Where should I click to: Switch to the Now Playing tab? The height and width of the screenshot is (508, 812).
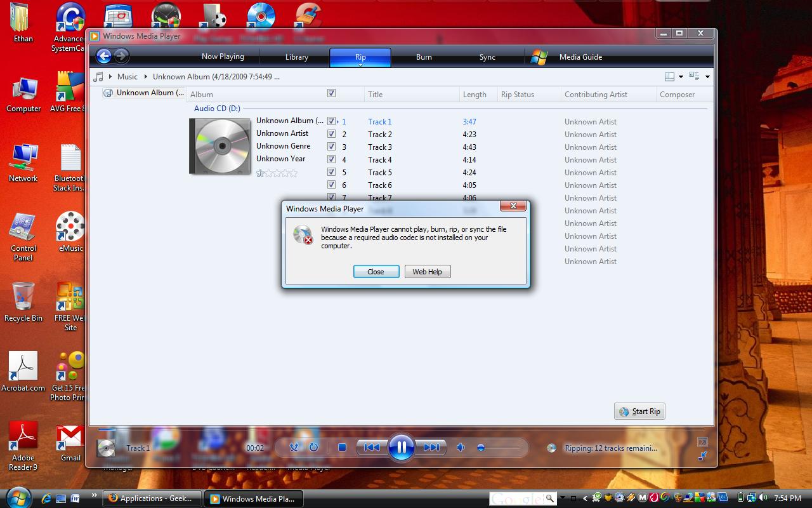point(223,57)
